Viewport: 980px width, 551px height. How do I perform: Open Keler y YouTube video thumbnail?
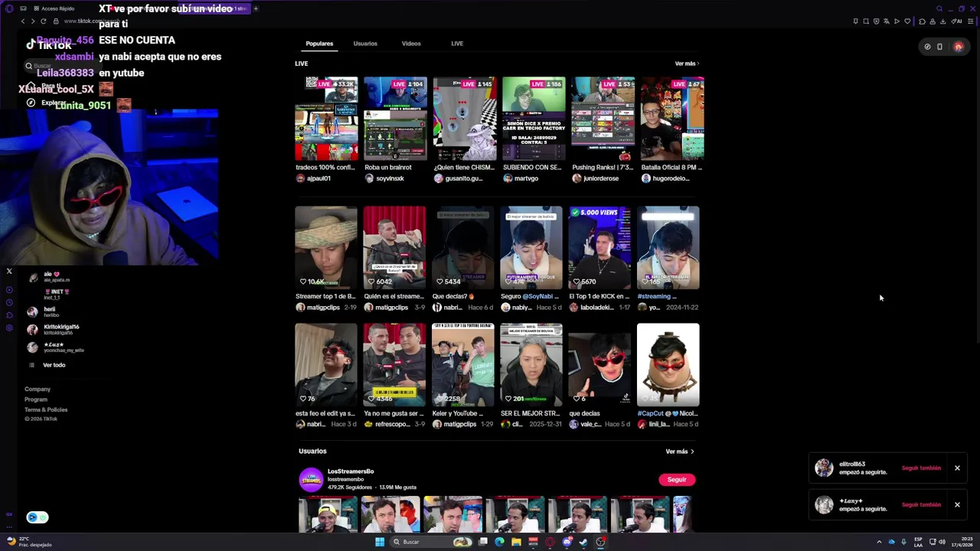tap(463, 364)
